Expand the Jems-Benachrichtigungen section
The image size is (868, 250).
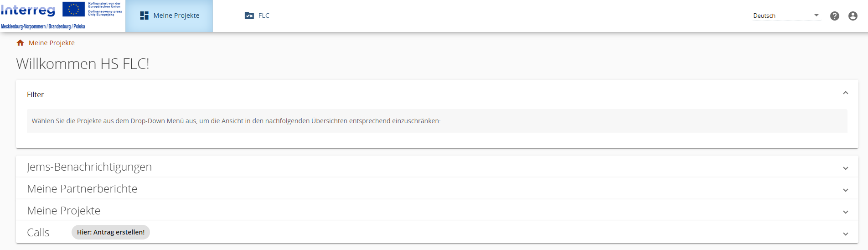(845, 168)
